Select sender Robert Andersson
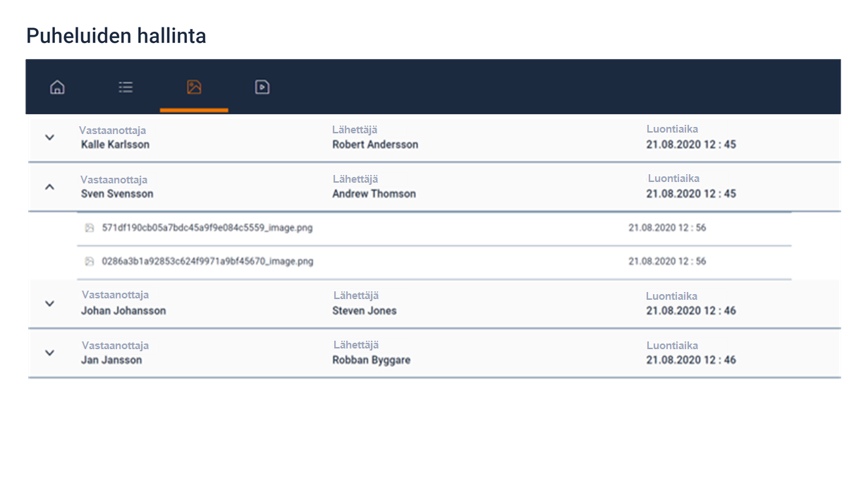 [375, 145]
